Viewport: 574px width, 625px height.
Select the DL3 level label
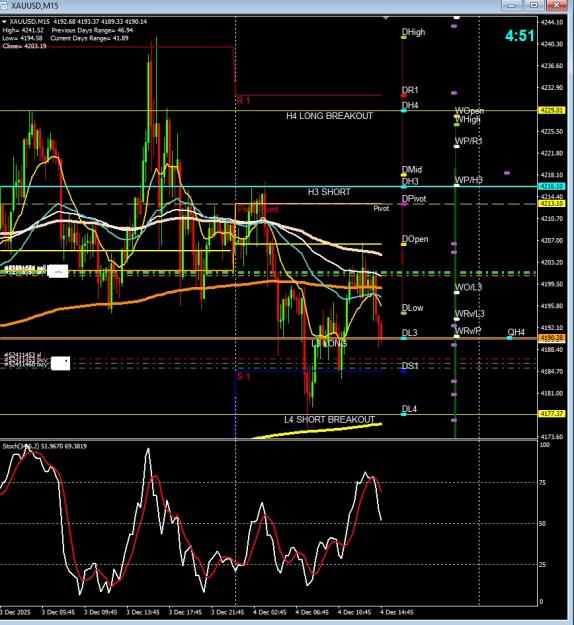(x=409, y=332)
